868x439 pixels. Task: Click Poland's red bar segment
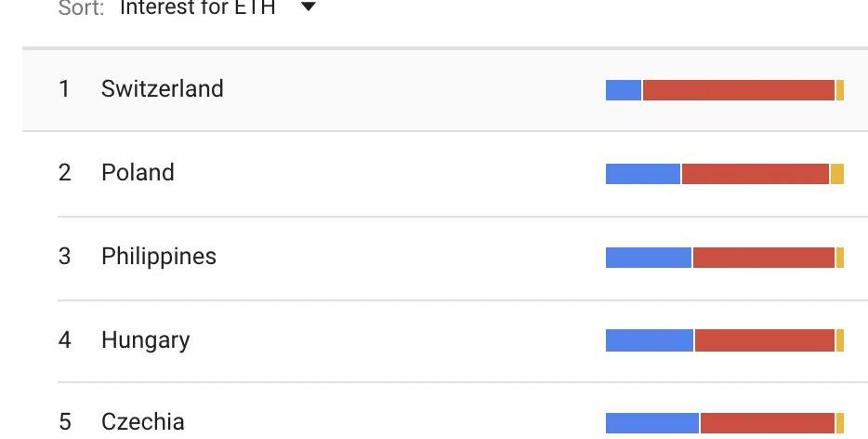pyautogui.click(x=755, y=174)
